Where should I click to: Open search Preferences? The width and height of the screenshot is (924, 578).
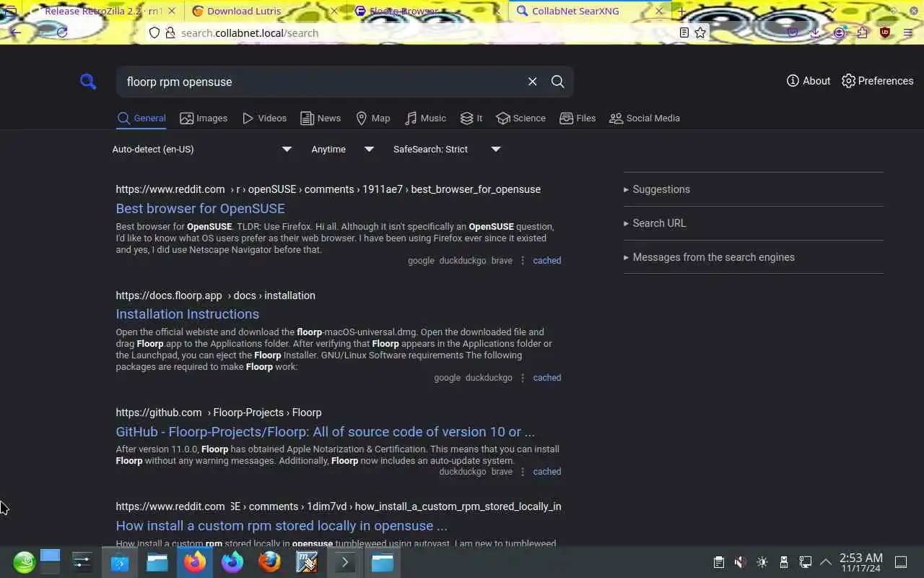pyautogui.click(x=878, y=81)
